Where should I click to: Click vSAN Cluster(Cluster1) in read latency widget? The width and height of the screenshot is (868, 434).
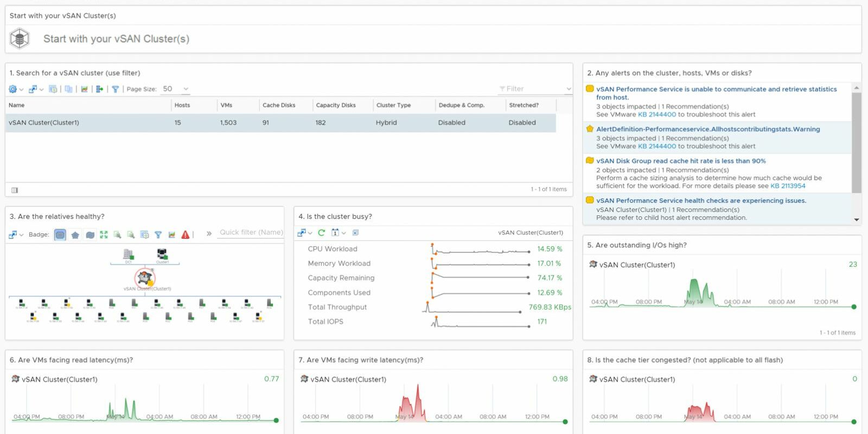[x=60, y=380]
